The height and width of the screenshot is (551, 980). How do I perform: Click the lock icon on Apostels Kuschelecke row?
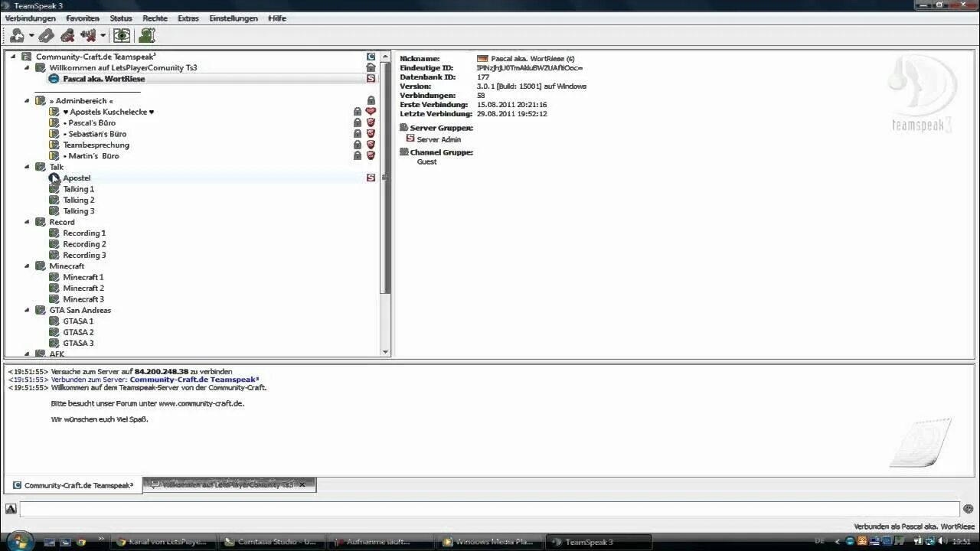click(358, 112)
